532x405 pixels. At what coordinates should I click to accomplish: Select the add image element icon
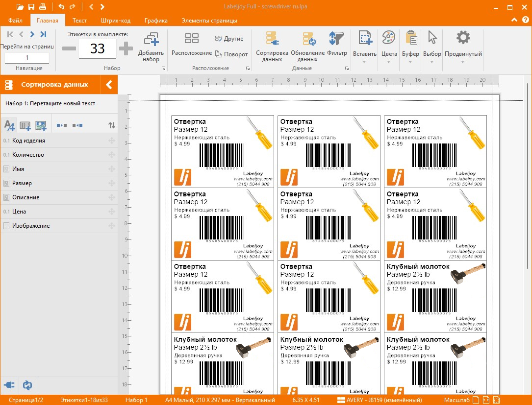[x=41, y=125]
